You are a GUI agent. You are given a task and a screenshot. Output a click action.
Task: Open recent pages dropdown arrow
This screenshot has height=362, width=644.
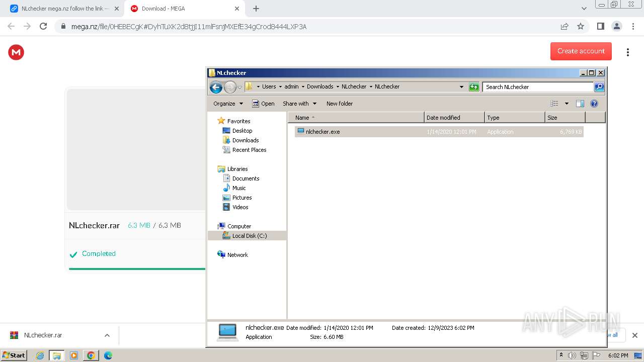pyautogui.click(x=239, y=87)
